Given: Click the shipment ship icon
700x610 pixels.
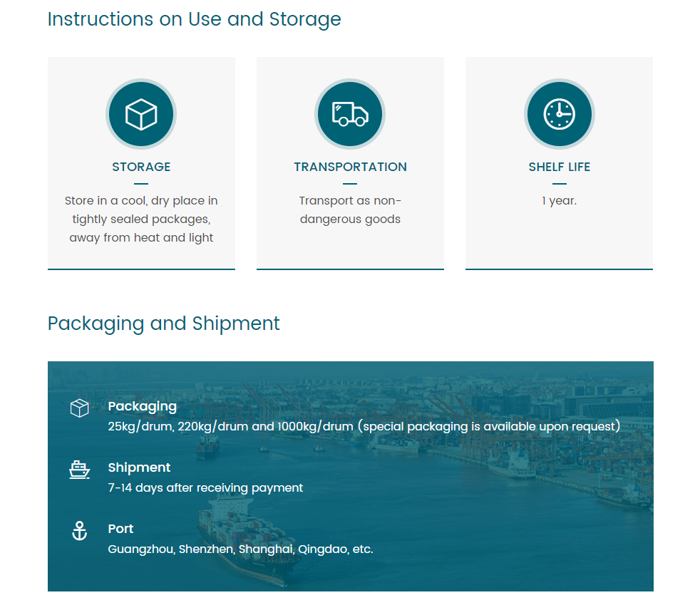Looking at the screenshot, I should pos(79,470).
